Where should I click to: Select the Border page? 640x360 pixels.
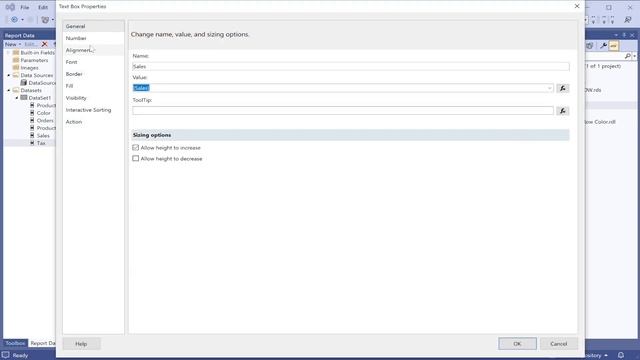(x=93, y=74)
